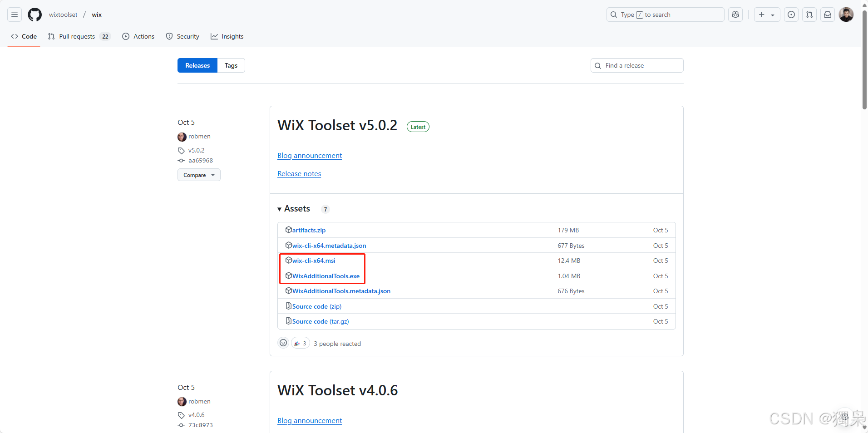This screenshot has height=433, width=868.
Task: Open robmen author link for v4.0.6
Action: [199, 401]
